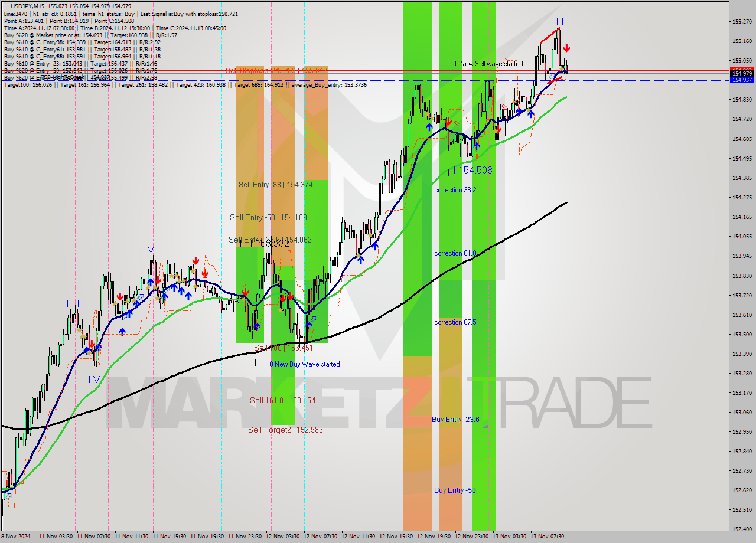This screenshot has height=543, width=756.
Task: Select the 'correction 87.5' label
Action: pyautogui.click(x=455, y=322)
